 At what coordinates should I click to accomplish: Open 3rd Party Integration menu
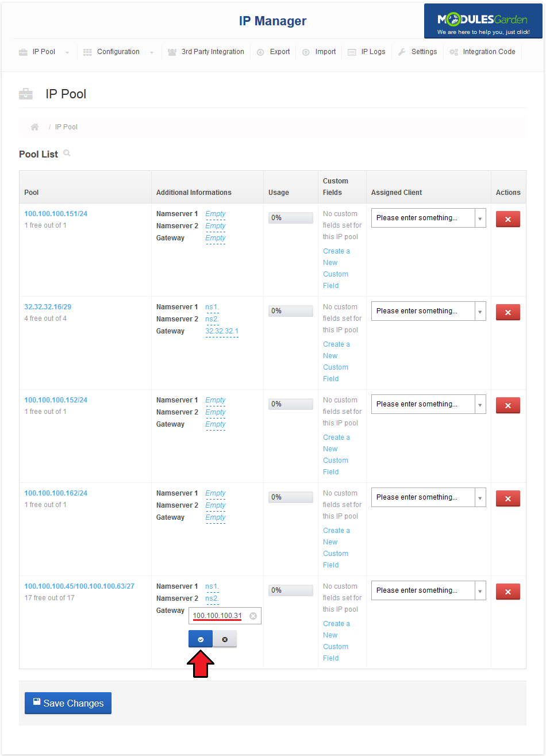click(x=213, y=52)
